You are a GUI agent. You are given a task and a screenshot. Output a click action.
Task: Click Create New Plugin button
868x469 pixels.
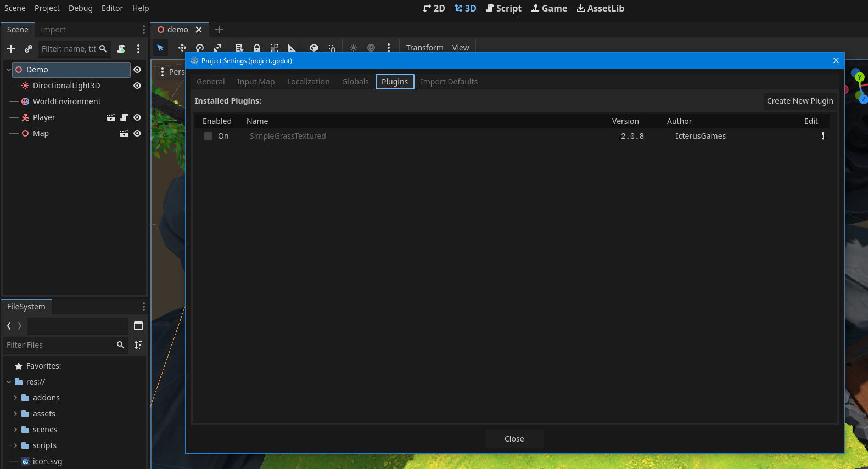(x=799, y=101)
